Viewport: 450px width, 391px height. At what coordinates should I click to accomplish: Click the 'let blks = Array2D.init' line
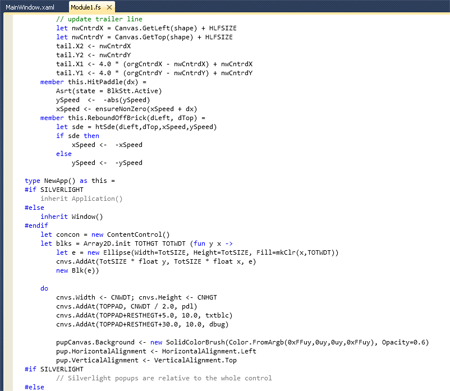point(136,244)
